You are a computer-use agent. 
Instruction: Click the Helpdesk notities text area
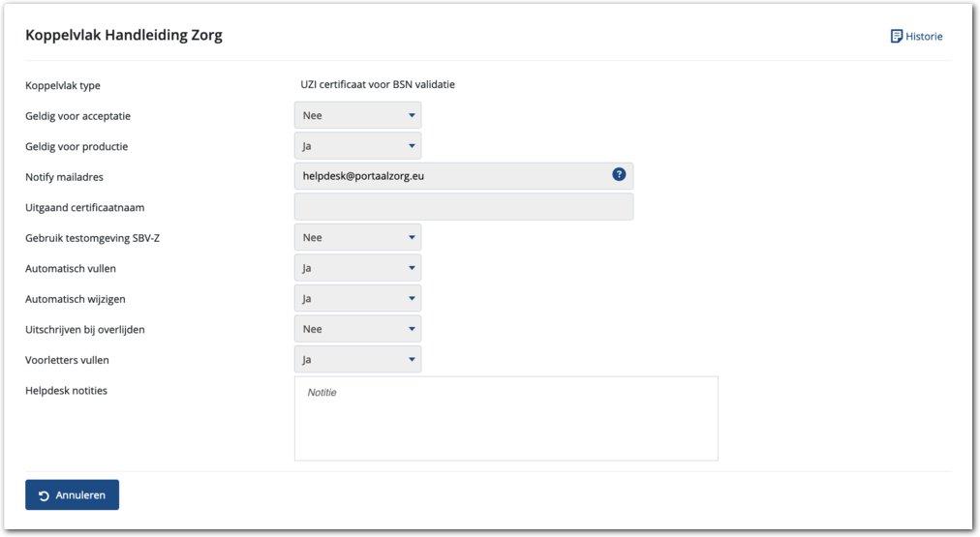(505, 419)
